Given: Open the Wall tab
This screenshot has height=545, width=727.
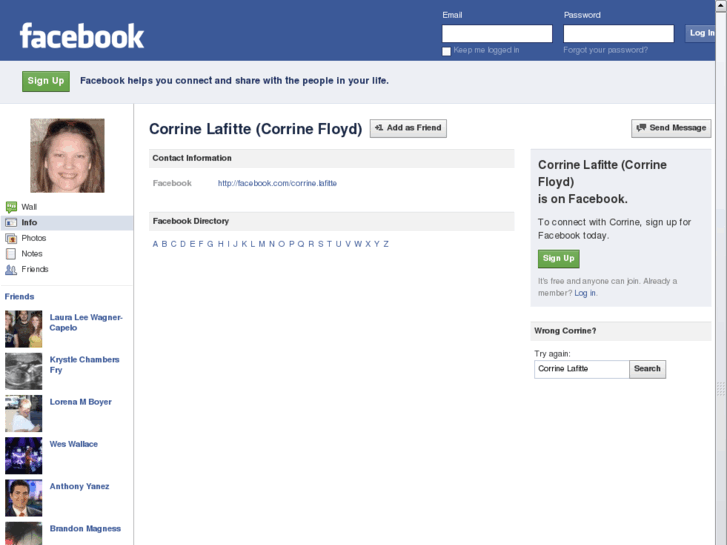Looking at the screenshot, I should [29, 207].
